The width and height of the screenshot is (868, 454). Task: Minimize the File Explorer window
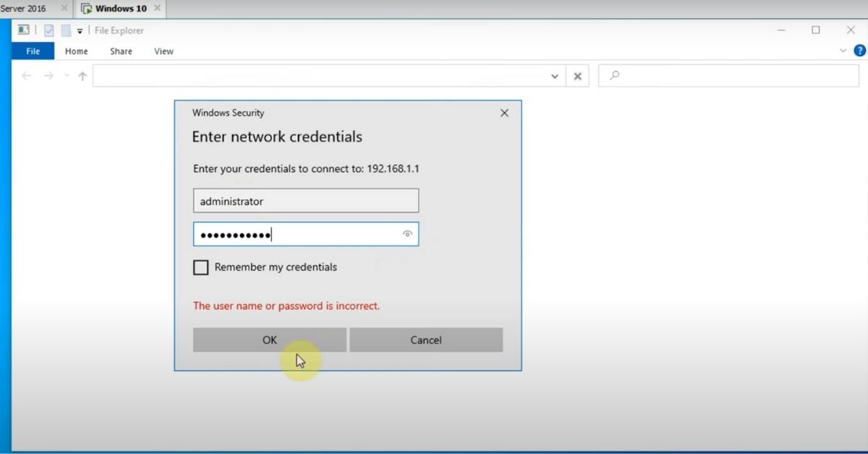click(782, 30)
